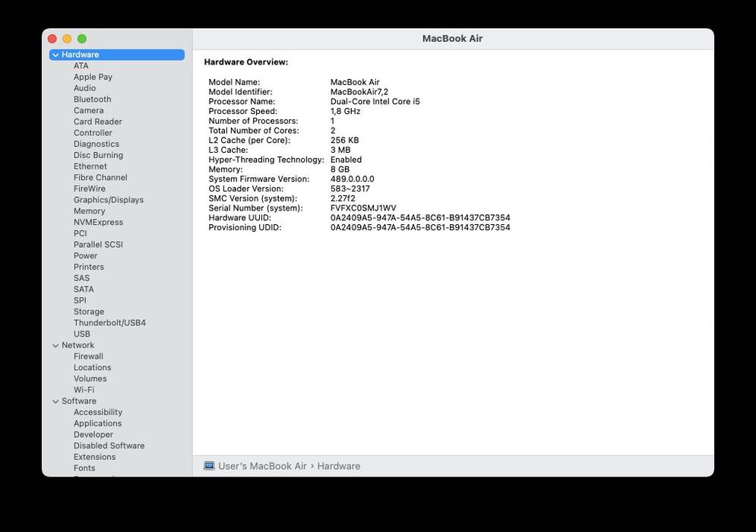Collapse the Software section chevron

click(55, 401)
